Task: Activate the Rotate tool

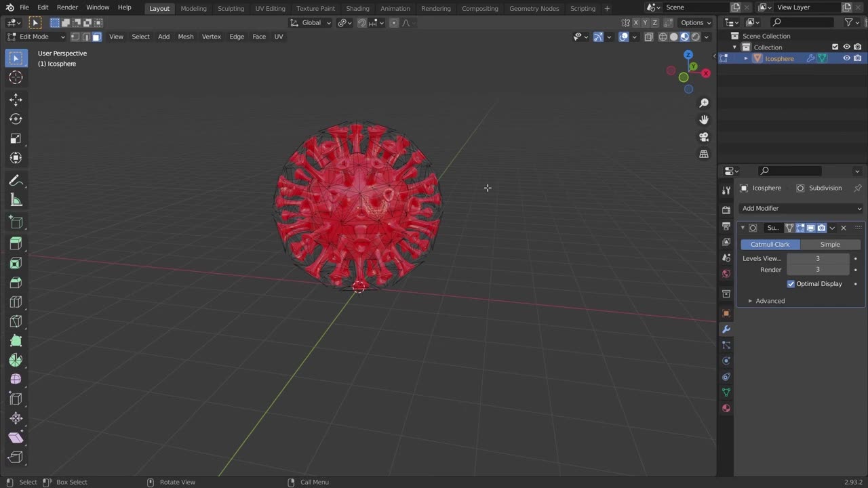Action: coord(16,119)
